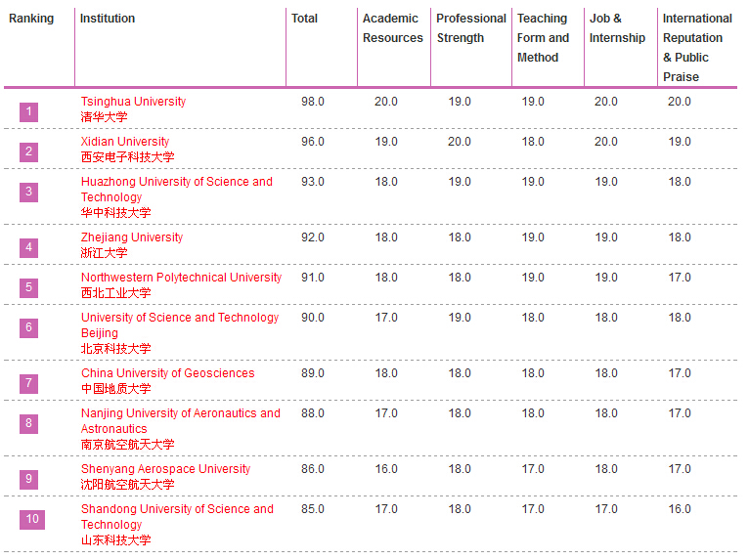The width and height of the screenshot is (749, 560).
Task: Select Shandong's total score 85.0
Action: tap(313, 509)
